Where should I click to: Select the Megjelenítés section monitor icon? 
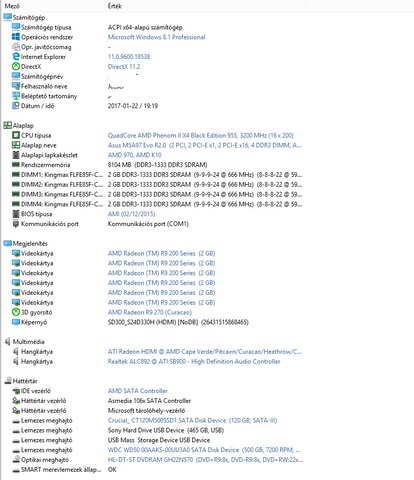[x=8, y=243]
